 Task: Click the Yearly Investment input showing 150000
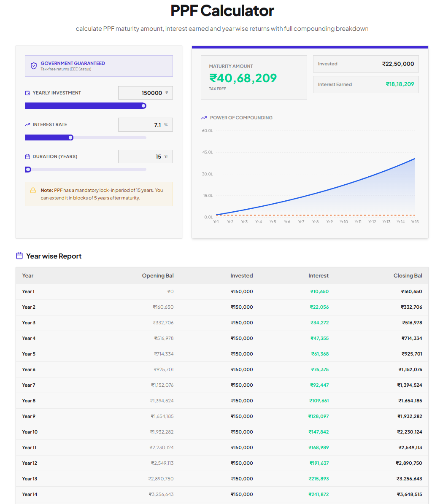(145, 93)
